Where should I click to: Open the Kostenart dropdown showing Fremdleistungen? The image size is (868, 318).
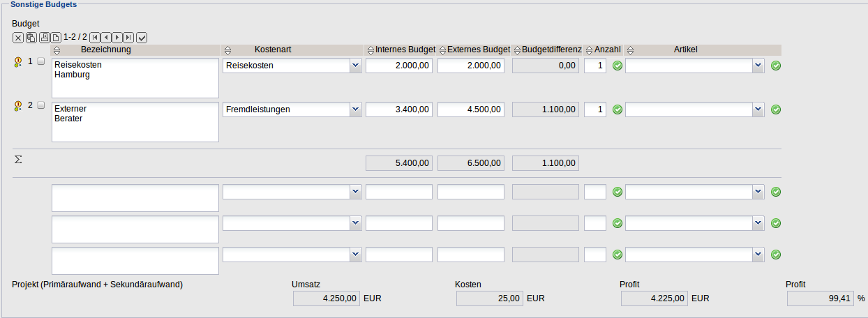click(355, 109)
